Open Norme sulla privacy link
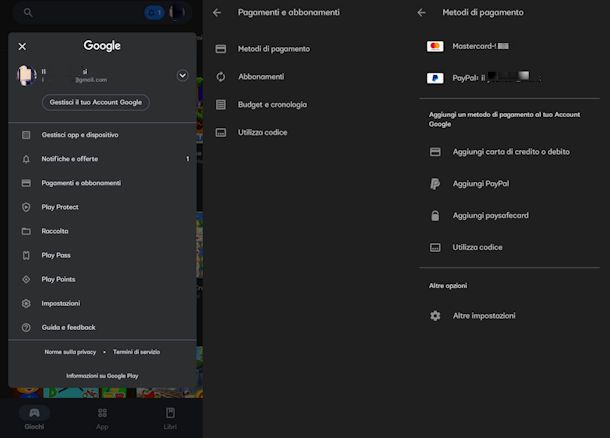The width and height of the screenshot is (610, 438). (x=70, y=352)
